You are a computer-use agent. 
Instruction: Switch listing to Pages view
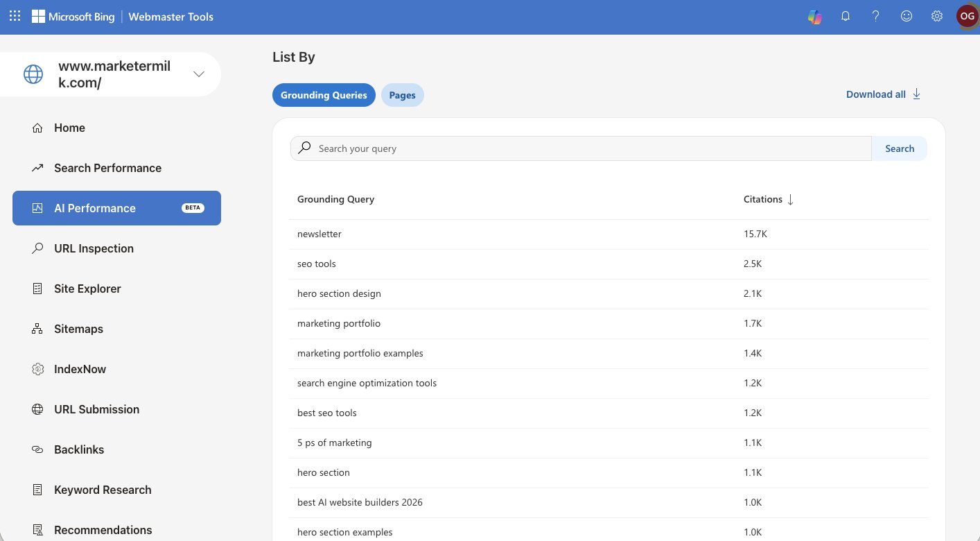pos(402,95)
